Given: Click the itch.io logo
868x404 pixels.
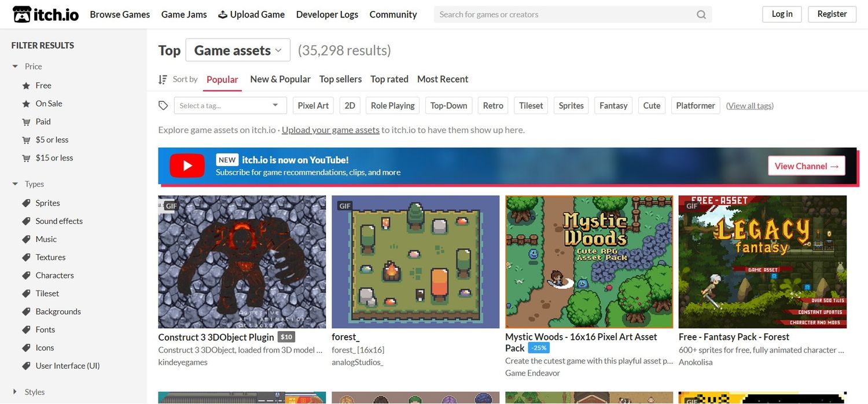Looking at the screenshot, I should click(x=46, y=14).
